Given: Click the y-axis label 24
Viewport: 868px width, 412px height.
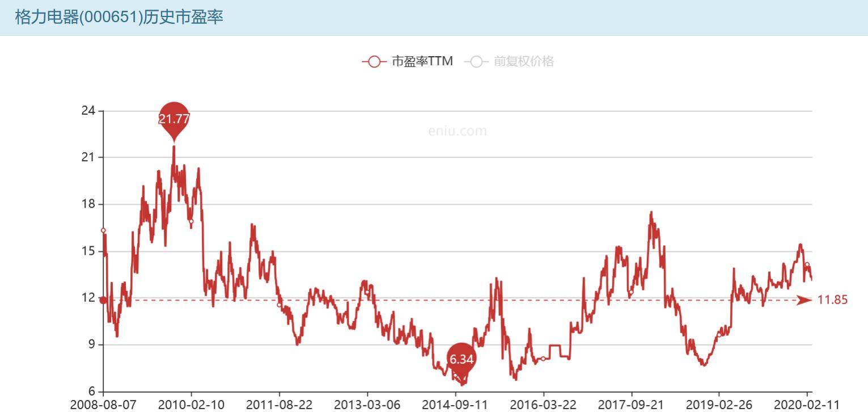Looking at the screenshot, I should pos(88,111).
